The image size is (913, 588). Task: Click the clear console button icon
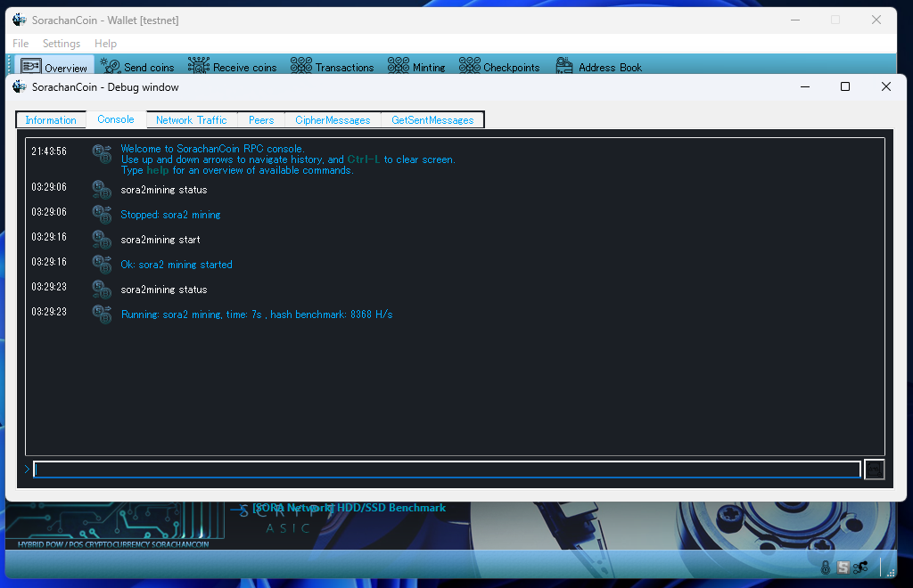point(875,470)
